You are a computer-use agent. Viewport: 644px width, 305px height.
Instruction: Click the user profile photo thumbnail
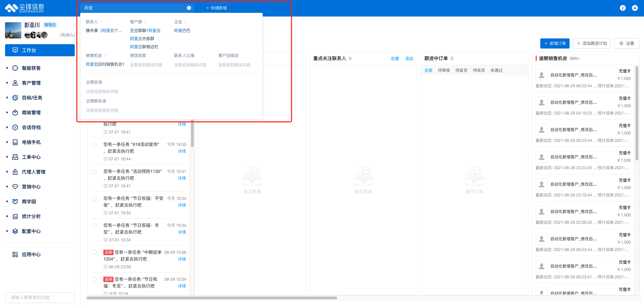tap(13, 30)
